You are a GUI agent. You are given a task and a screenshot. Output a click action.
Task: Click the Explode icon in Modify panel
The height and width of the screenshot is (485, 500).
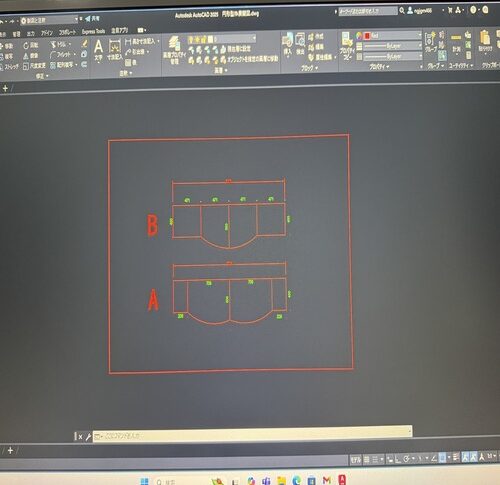pos(84,54)
